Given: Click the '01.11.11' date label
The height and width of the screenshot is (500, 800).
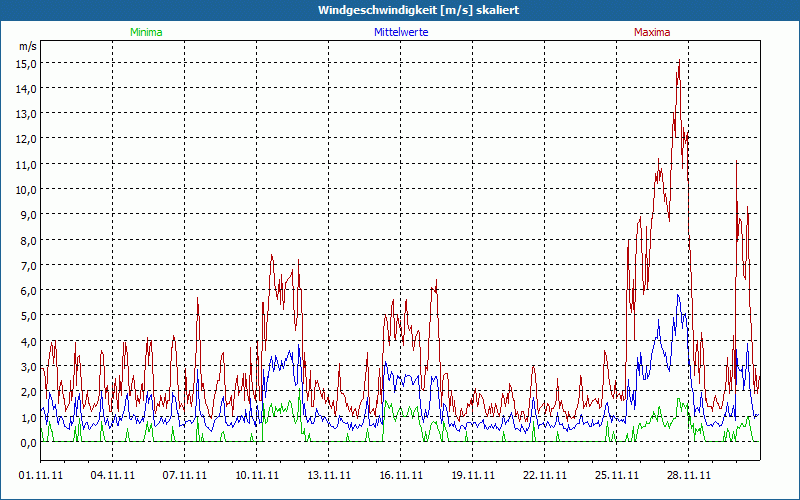Looking at the screenshot, I should (41, 475).
